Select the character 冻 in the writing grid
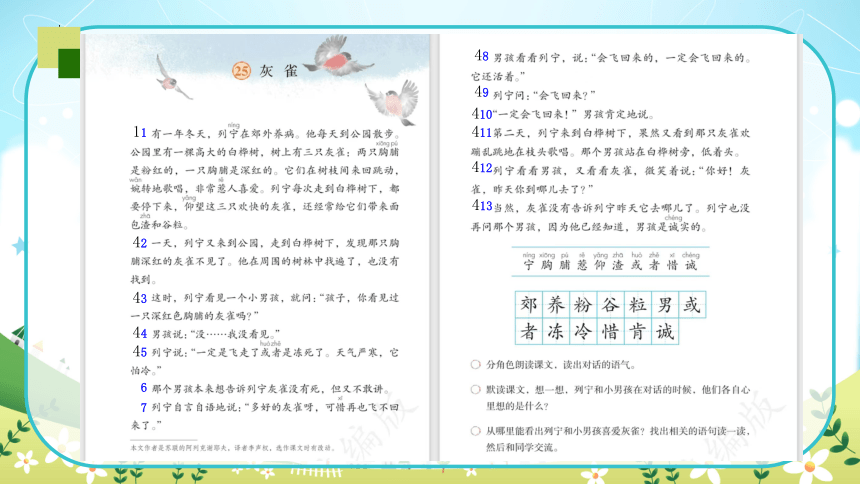The width and height of the screenshot is (860, 484). pyautogui.click(x=556, y=331)
